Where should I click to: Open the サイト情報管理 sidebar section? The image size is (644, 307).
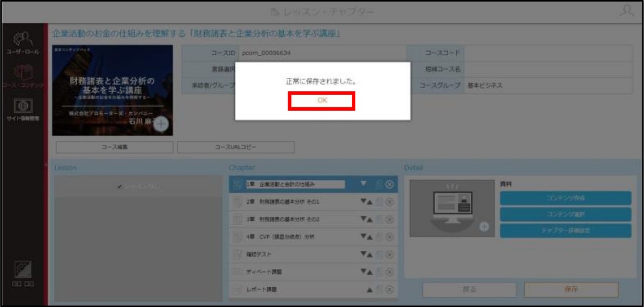[23, 110]
